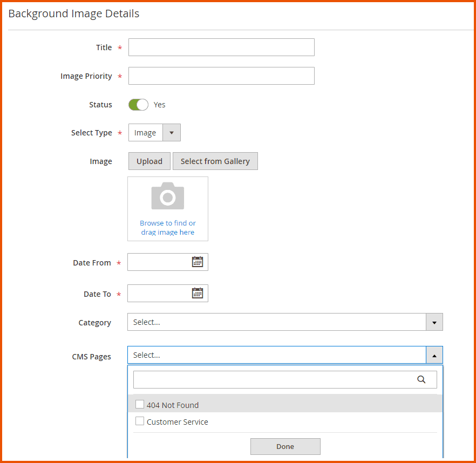Collapse the CMS Pages dropdown arrow
The image size is (476, 463).
[x=434, y=355]
